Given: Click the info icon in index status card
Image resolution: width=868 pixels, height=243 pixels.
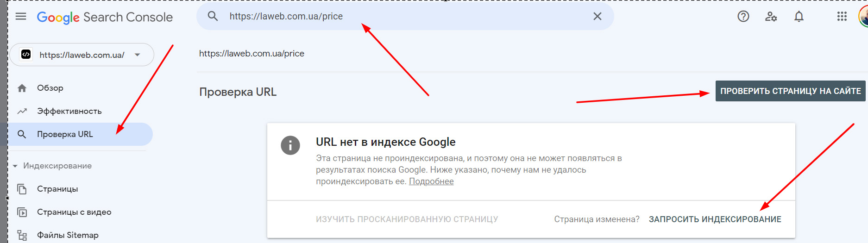Looking at the screenshot, I should [290, 145].
